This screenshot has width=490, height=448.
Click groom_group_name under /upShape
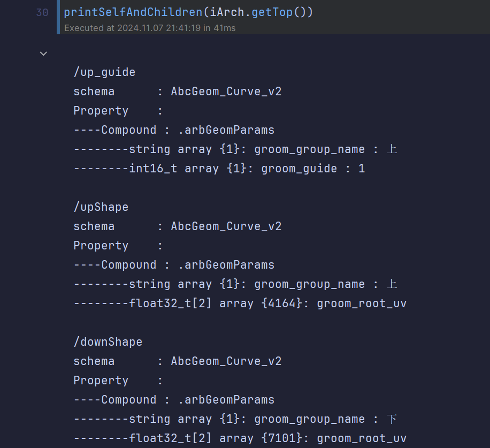[x=310, y=284]
